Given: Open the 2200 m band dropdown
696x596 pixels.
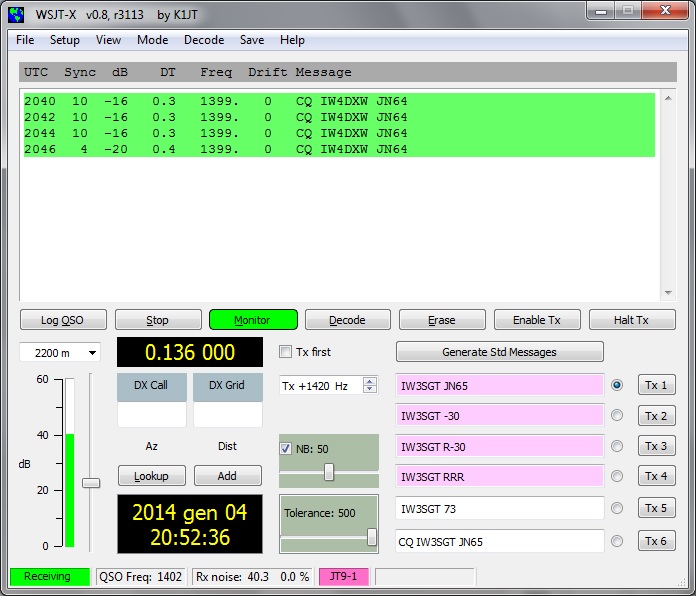Looking at the screenshot, I should [x=60, y=353].
